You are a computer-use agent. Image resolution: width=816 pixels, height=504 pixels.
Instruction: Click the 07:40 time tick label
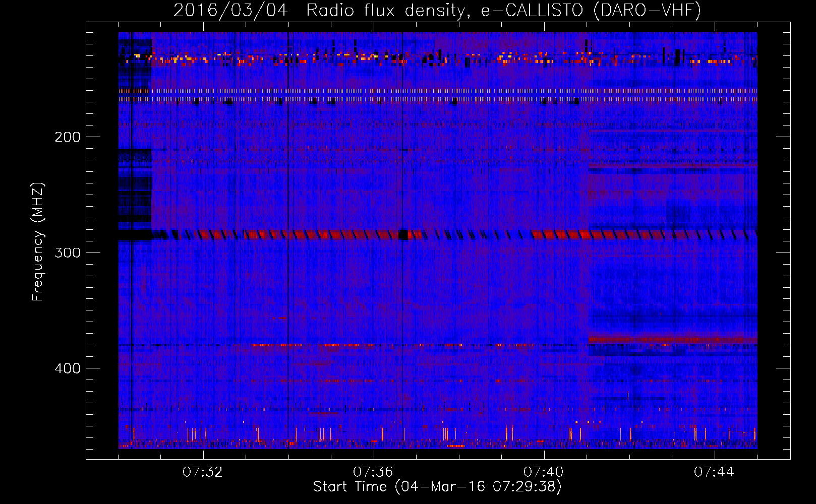544,472
